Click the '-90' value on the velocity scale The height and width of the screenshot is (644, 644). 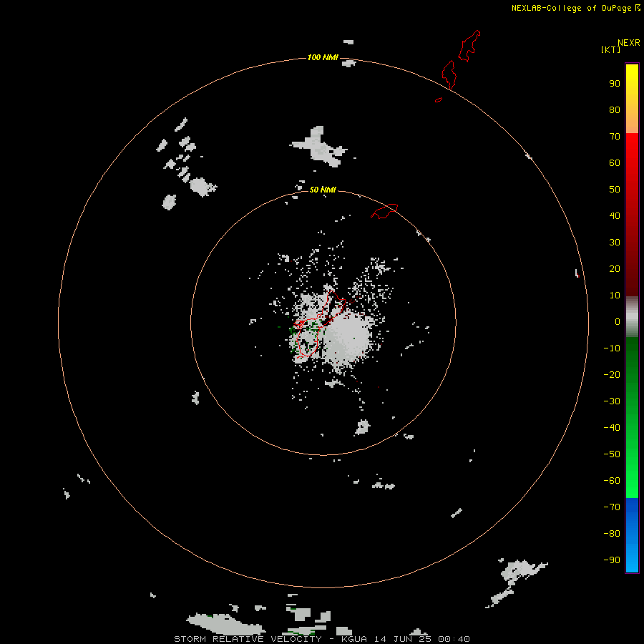tap(612, 560)
